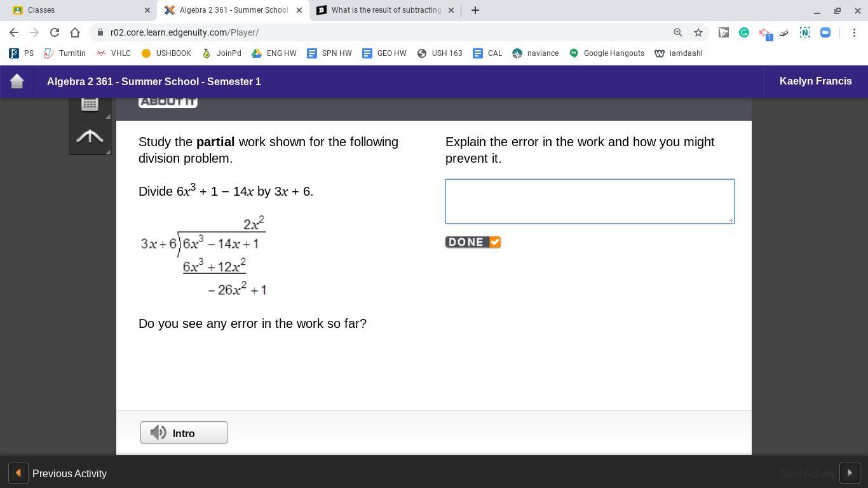Open a new browser tab
The image size is (868, 488).
pos(475,10)
